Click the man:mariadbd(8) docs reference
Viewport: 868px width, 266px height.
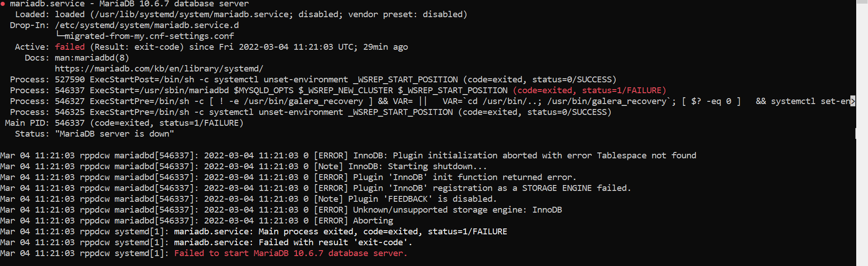point(92,58)
